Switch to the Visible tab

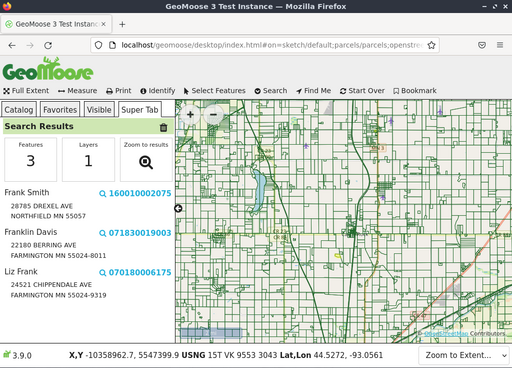coord(99,110)
